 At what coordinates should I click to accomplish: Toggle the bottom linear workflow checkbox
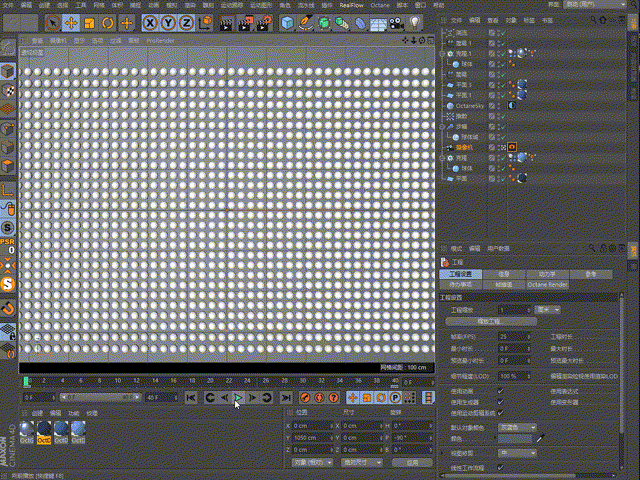[500, 468]
